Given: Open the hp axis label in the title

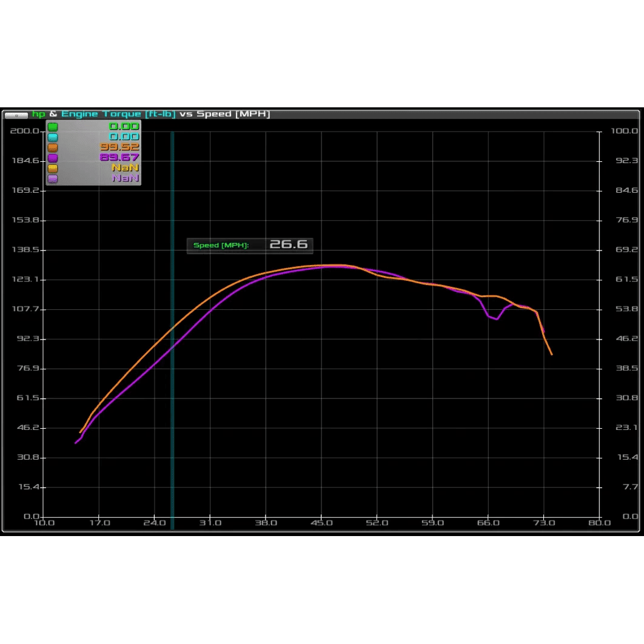Looking at the screenshot, I should (x=38, y=113).
